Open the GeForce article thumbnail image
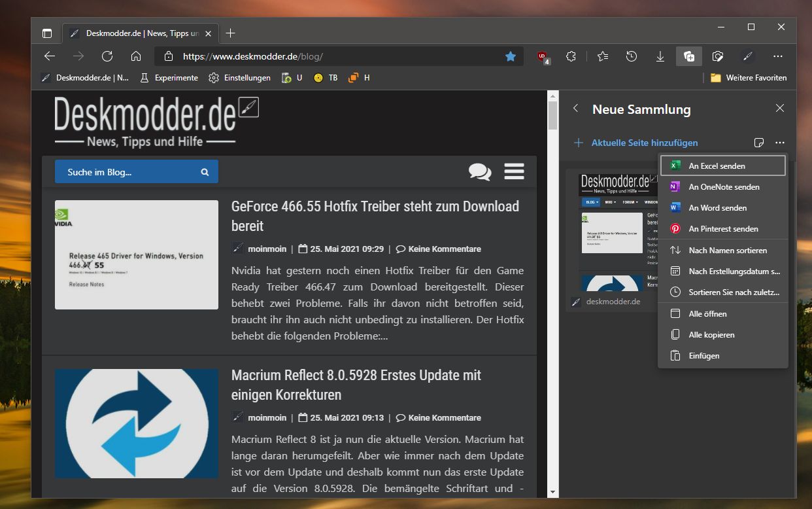812x509 pixels. coord(137,254)
